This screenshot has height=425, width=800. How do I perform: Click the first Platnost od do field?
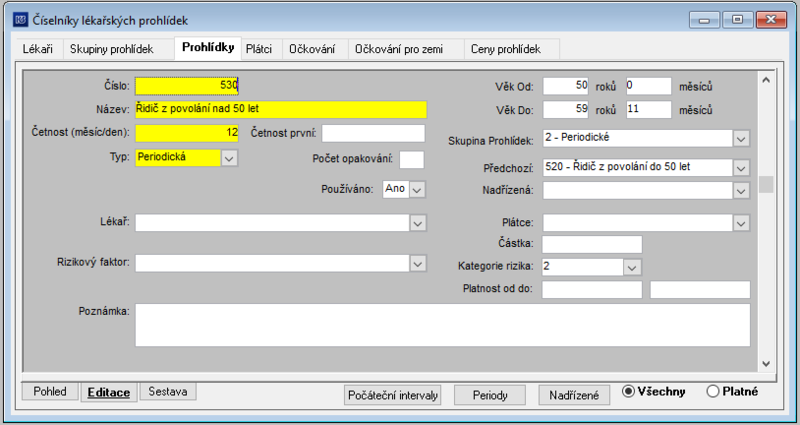(592, 289)
